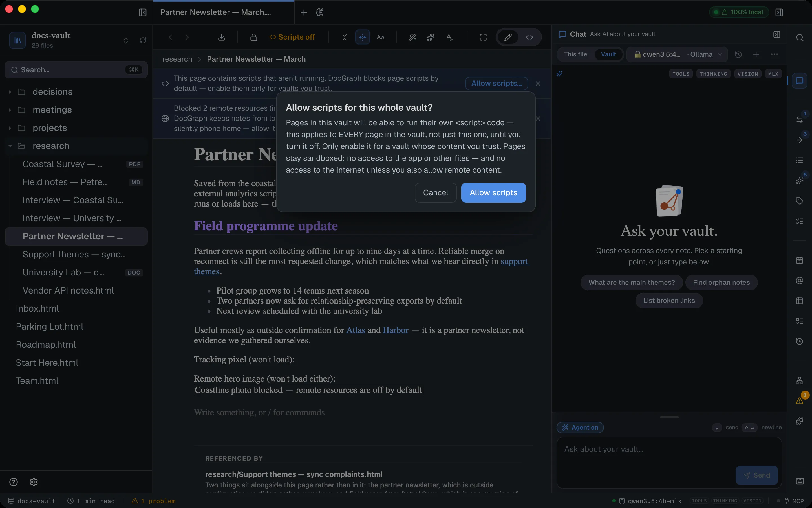Toggle Scripts off setting
The width and height of the screenshot is (812, 508).
pos(292,37)
